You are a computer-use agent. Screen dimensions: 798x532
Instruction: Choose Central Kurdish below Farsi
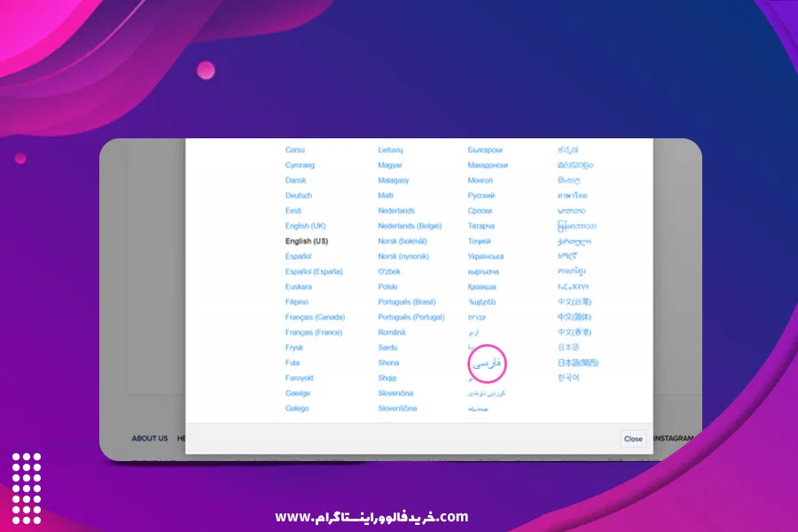(487, 394)
